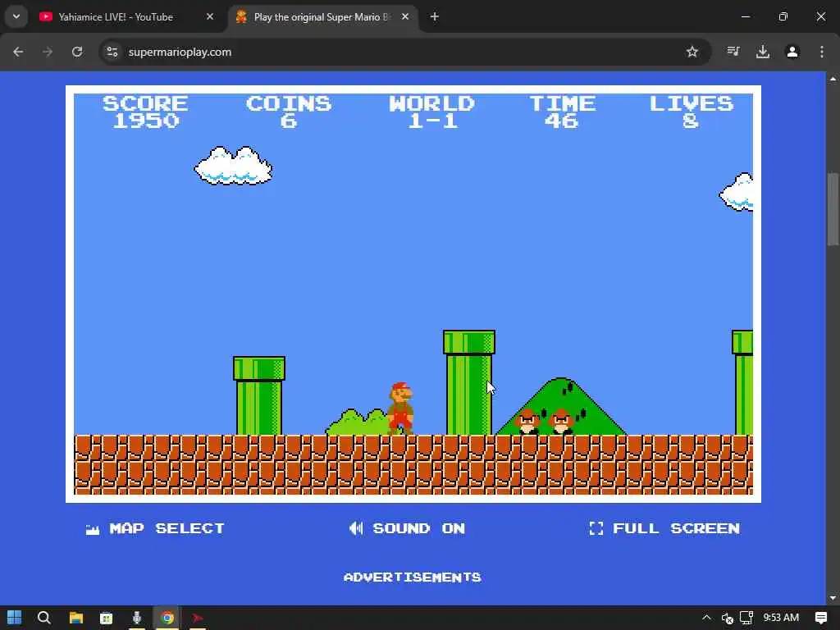Viewport: 840px width, 630px height.
Task: Click the left Goomba enemy
Action: pos(527,422)
